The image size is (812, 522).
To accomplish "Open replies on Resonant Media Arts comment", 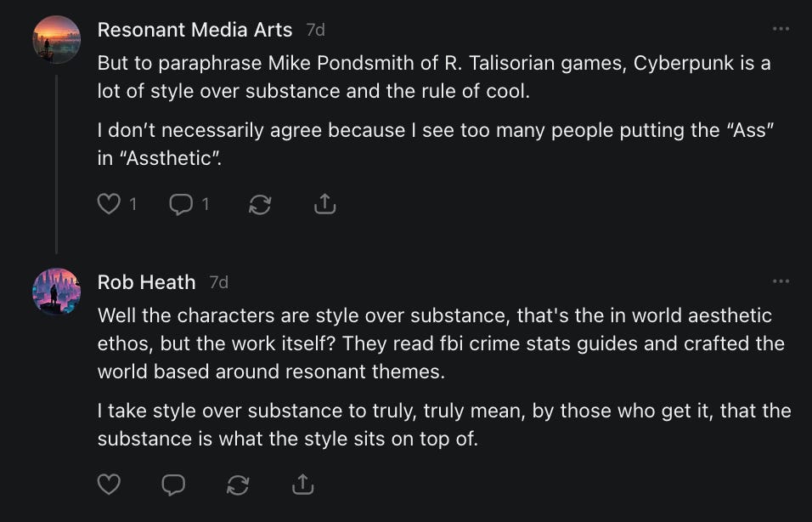I will 180,204.
